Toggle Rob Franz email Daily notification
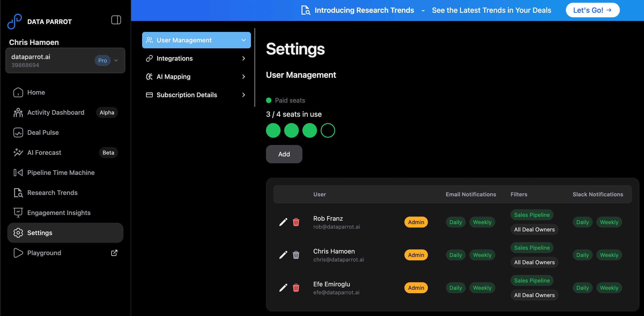Viewport: 644px width, 316px height. pos(455,222)
